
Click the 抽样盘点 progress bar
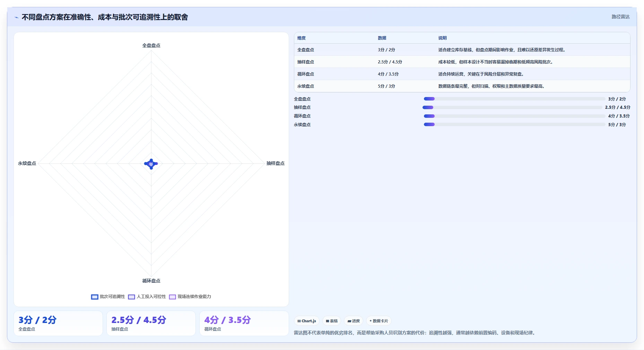[x=512, y=107]
